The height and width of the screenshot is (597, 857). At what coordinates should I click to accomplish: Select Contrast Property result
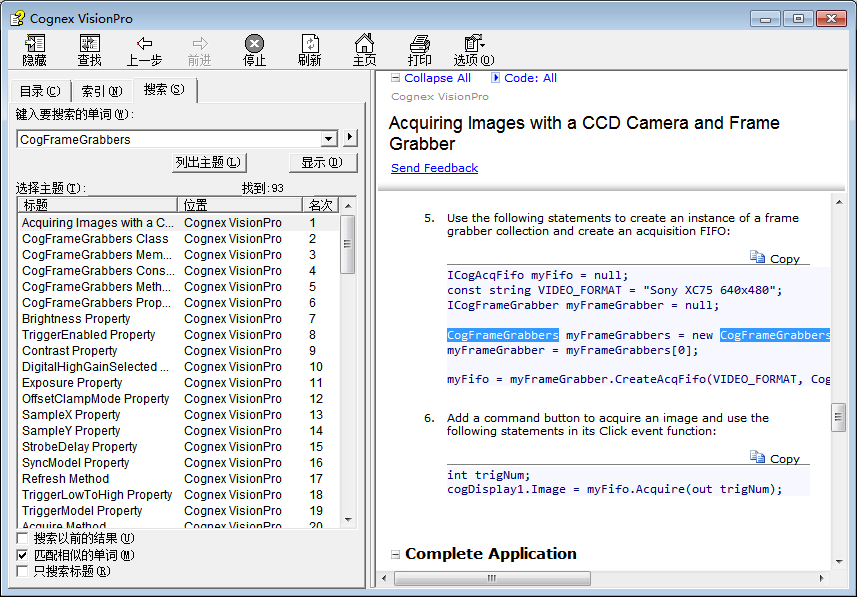(x=178, y=351)
